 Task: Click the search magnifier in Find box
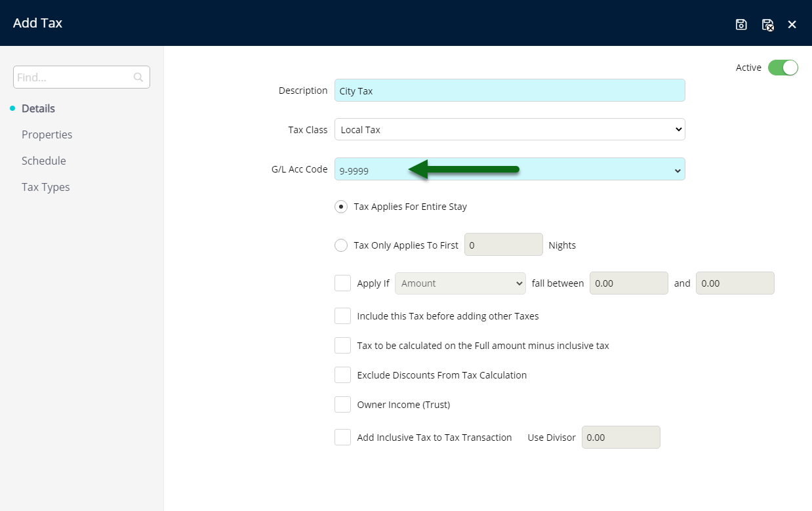coord(138,77)
